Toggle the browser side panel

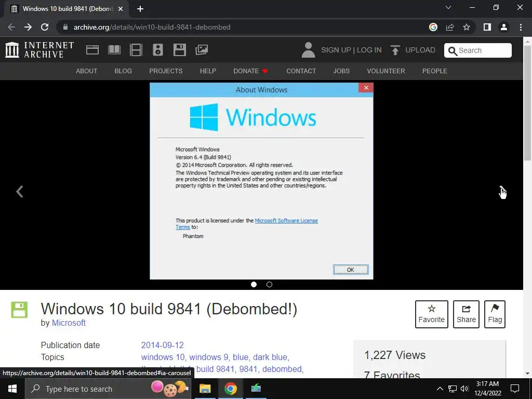click(x=487, y=27)
